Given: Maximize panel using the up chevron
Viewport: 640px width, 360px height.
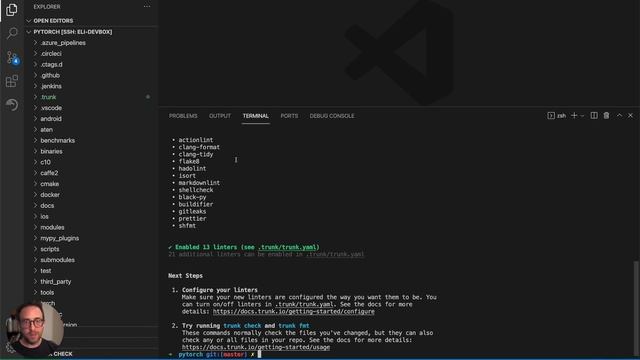Looking at the screenshot, I should (x=619, y=116).
